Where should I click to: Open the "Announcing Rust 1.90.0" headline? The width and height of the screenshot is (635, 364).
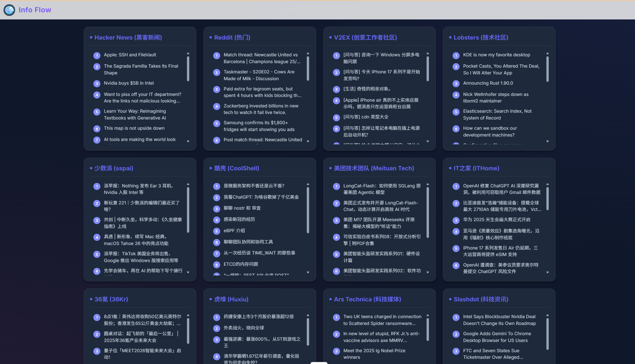(x=488, y=83)
